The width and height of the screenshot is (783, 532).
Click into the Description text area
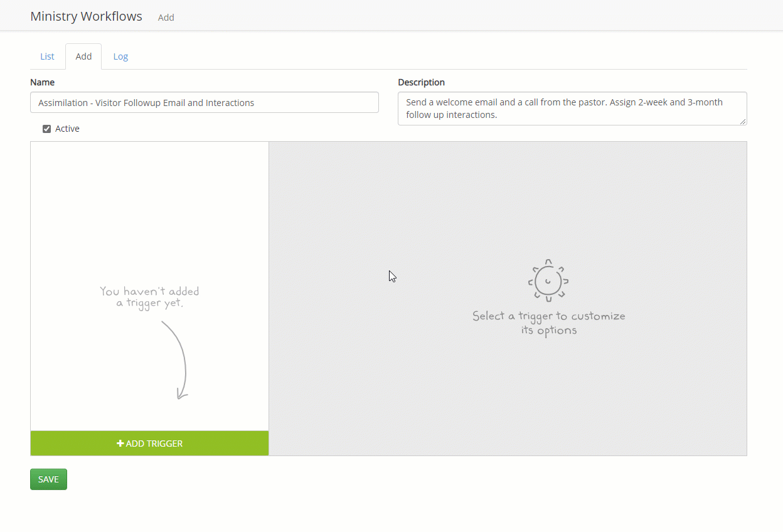point(572,109)
